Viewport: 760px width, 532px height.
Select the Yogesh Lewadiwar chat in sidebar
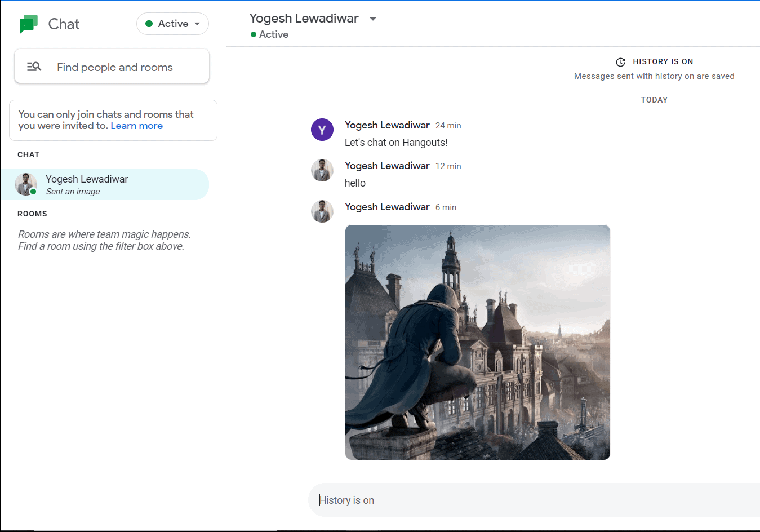click(x=105, y=184)
